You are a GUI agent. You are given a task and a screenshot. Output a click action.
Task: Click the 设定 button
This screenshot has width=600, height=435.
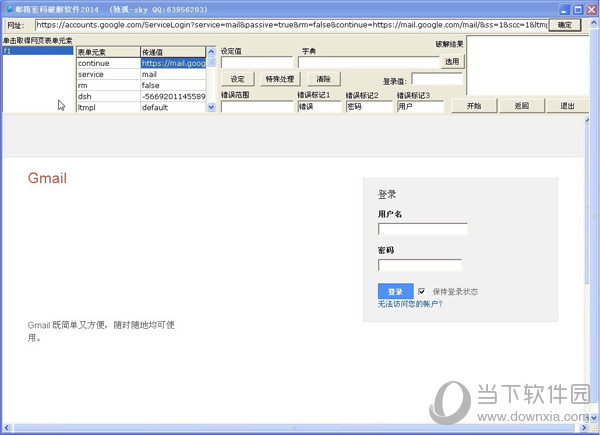[x=237, y=79]
